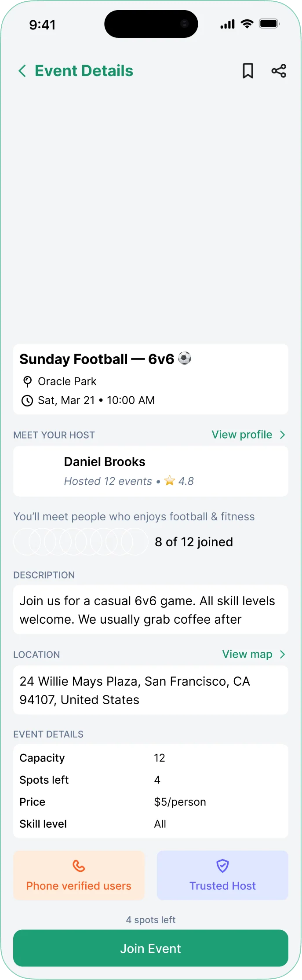
Task: Select Daniel Brooks host name
Action: point(105,461)
